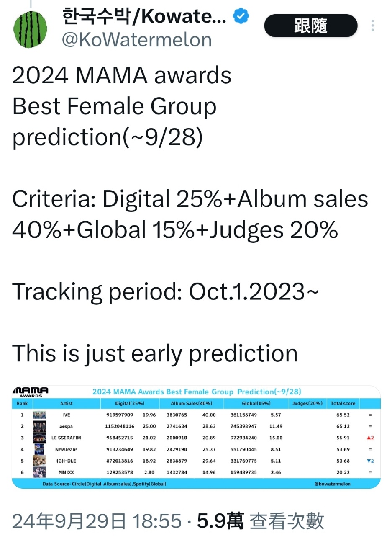Open the KoWatermelon watermelon profile avatar

[30, 30]
